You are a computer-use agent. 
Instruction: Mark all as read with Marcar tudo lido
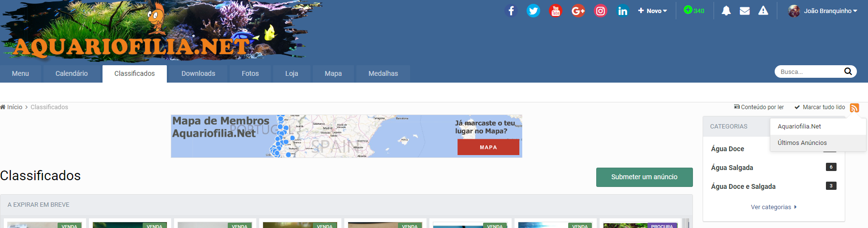pos(820,107)
